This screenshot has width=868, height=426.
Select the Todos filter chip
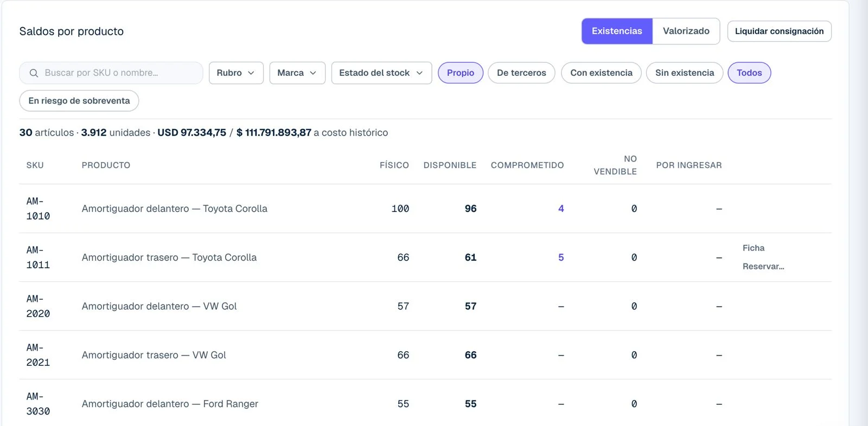point(749,73)
